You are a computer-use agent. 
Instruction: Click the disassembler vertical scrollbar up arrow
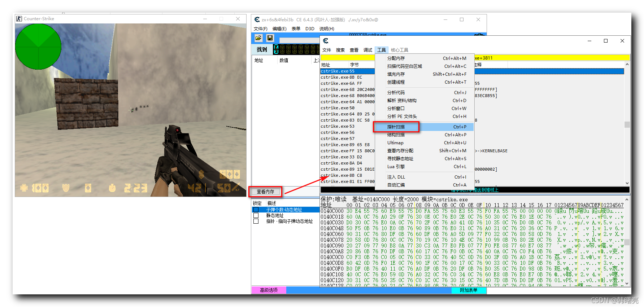pos(627,64)
